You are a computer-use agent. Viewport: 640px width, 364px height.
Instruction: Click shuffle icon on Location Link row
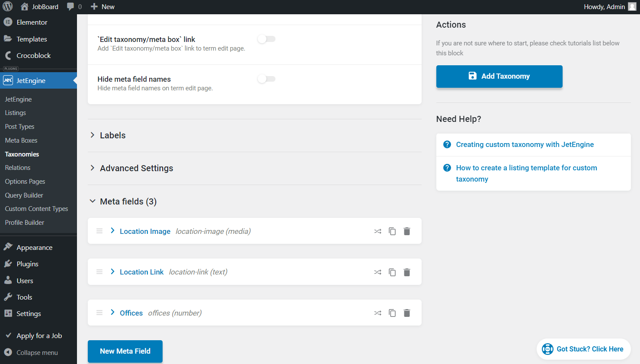click(x=378, y=272)
